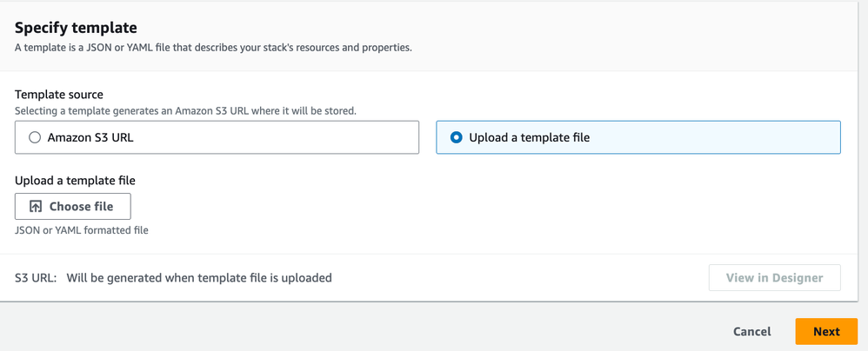Click the label text in the highlighted upload option

point(529,137)
